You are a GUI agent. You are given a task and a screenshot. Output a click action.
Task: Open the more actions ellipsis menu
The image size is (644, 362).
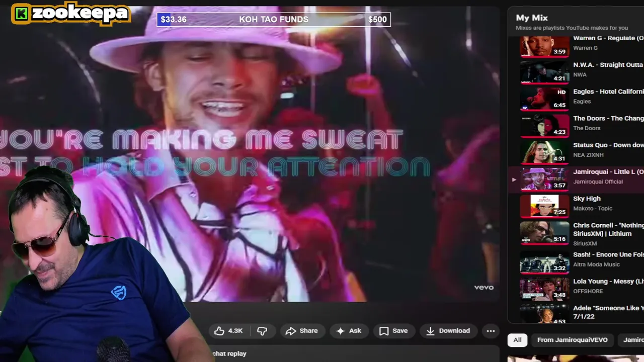point(491,331)
